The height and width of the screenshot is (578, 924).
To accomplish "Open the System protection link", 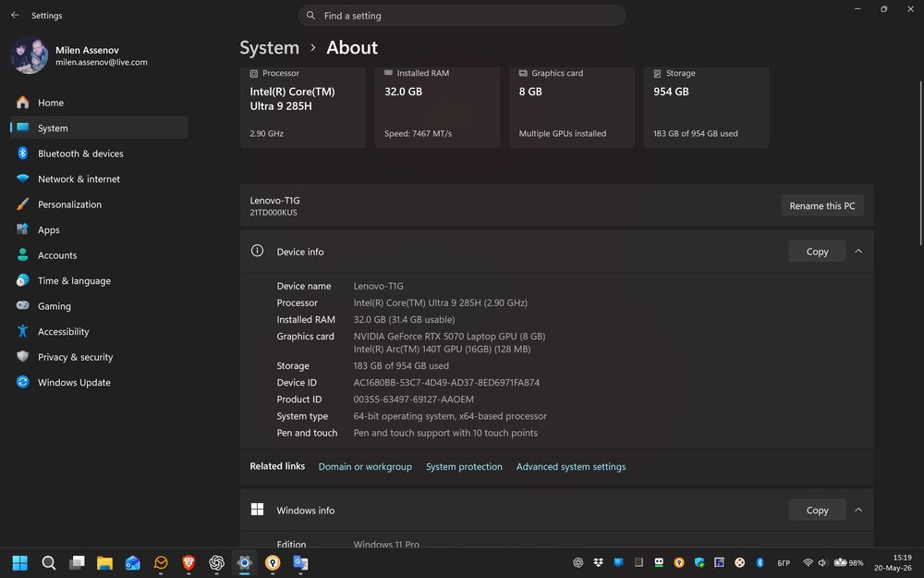I will click(x=464, y=466).
